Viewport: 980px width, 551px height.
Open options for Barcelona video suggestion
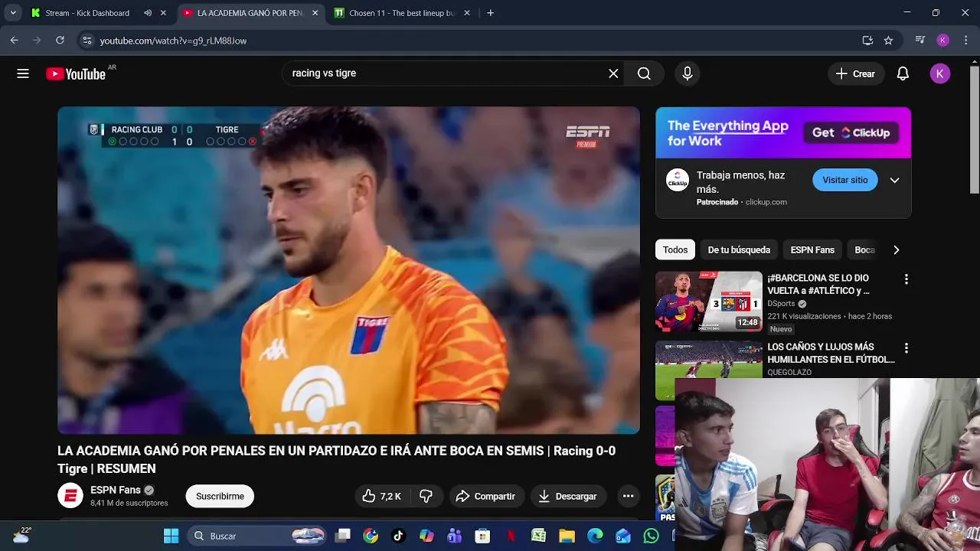point(906,279)
